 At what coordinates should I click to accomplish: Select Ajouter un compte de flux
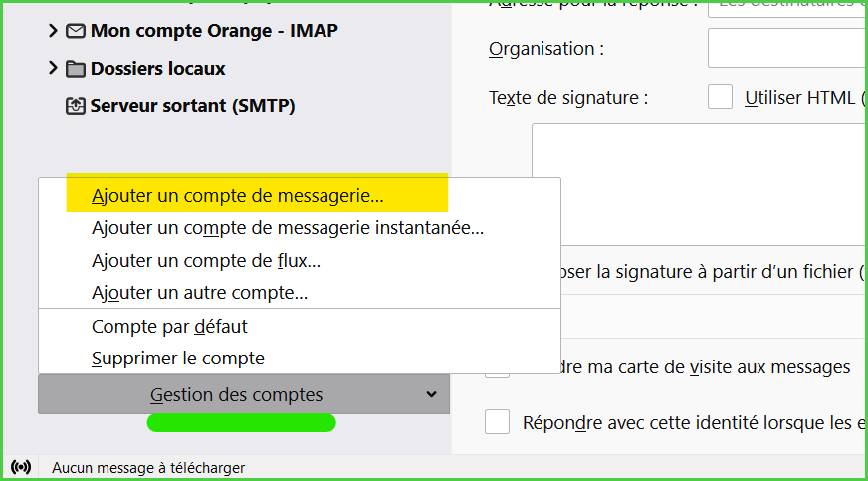[205, 261]
